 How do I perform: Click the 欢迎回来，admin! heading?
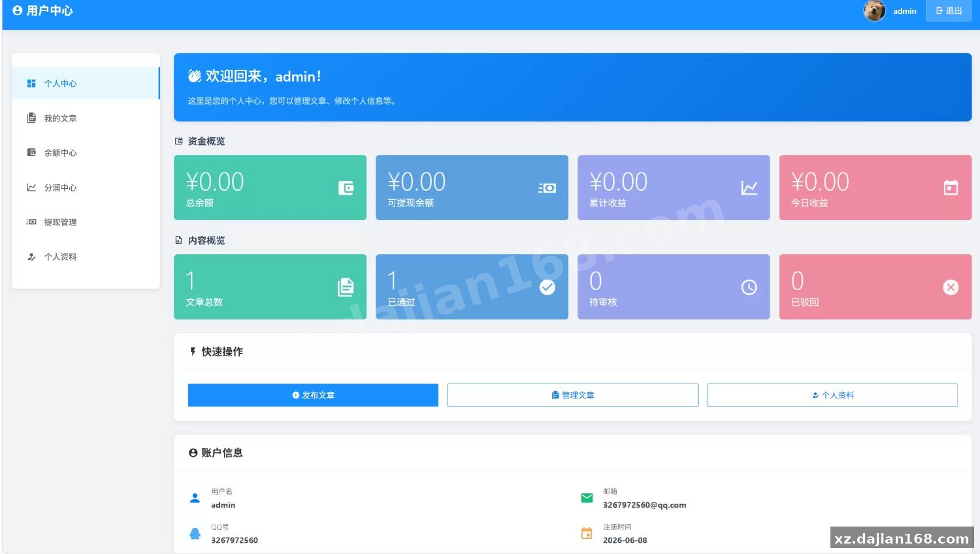[x=263, y=76]
